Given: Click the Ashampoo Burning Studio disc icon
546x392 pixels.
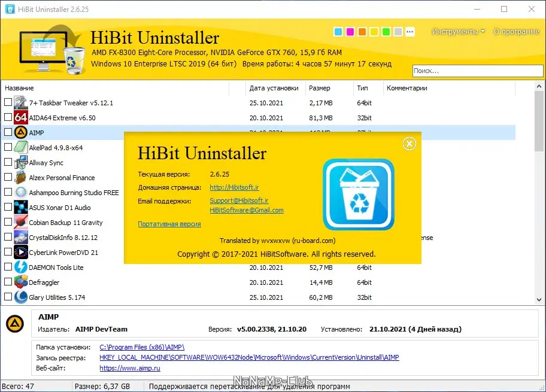Looking at the screenshot, I should tap(20, 192).
